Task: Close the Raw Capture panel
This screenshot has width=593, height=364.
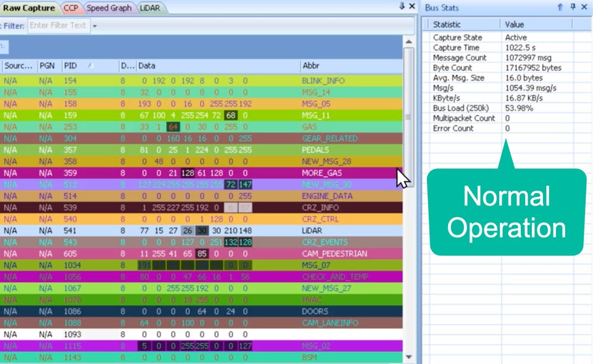Action: pyautogui.click(x=412, y=6)
